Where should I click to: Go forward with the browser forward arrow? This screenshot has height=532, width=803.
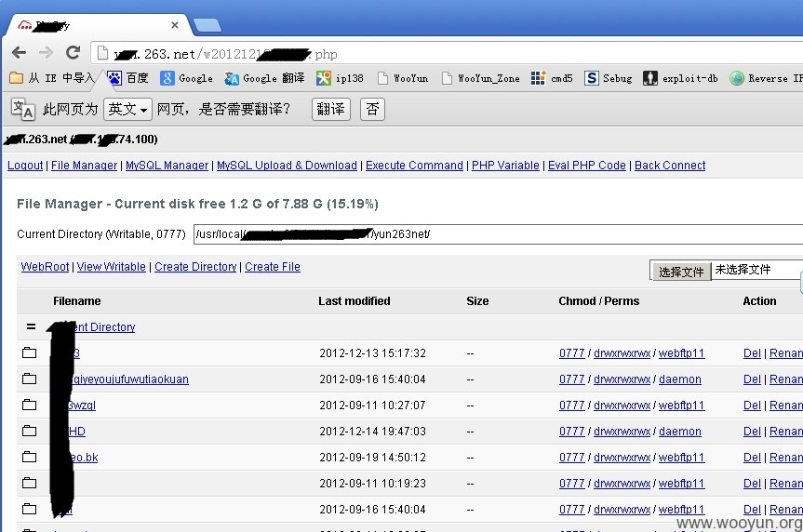(47, 52)
